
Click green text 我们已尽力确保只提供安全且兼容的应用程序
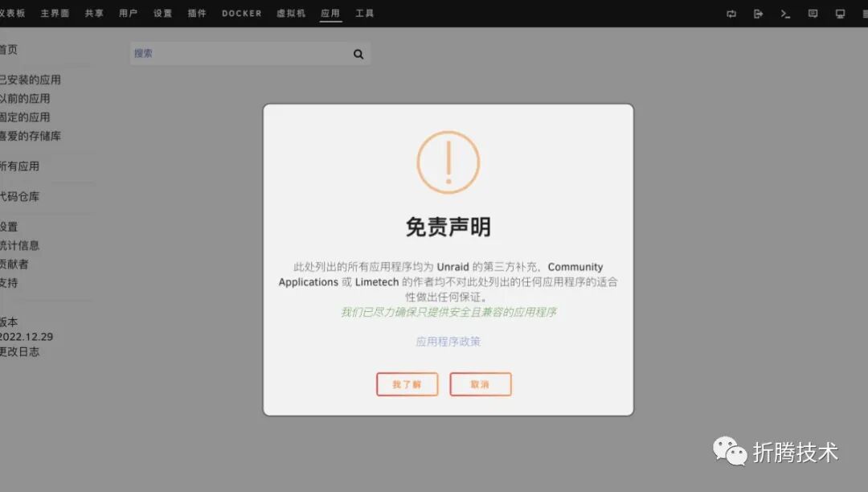click(448, 312)
